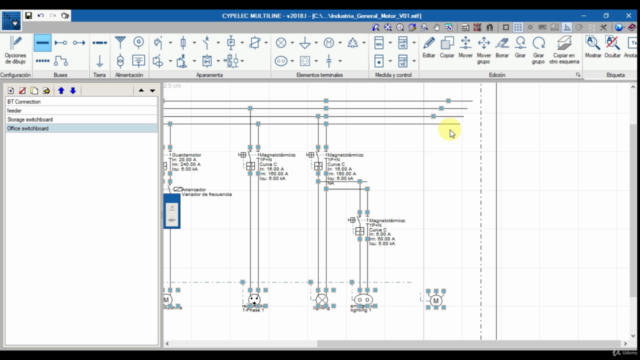640x360 pixels.
Task: Select Office switchboard schema
Action: tap(81, 129)
